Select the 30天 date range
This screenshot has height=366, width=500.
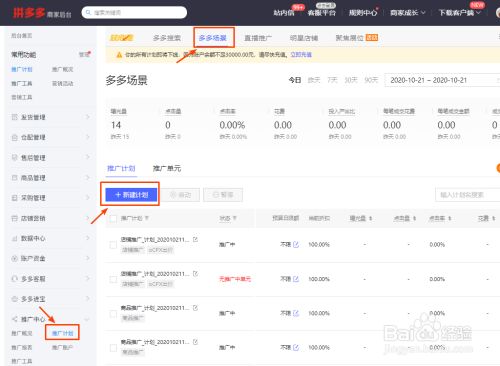click(351, 80)
